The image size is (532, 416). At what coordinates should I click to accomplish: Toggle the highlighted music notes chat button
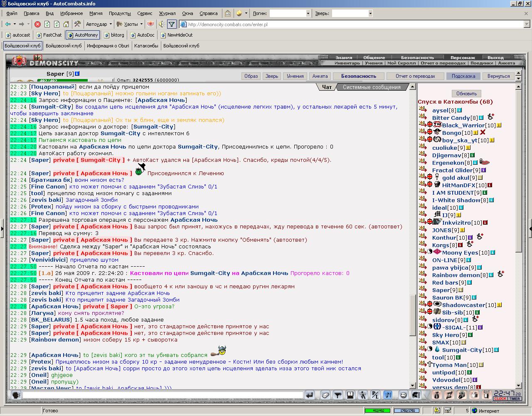click(387, 395)
